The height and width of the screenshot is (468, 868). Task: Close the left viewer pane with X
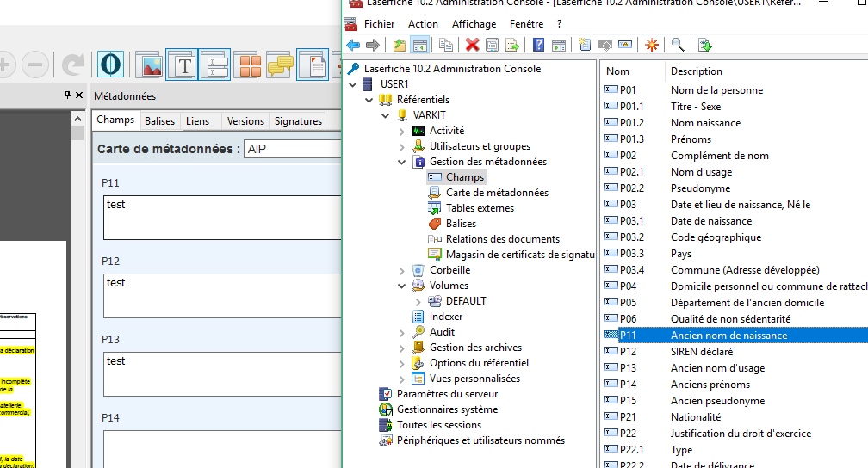79,95
